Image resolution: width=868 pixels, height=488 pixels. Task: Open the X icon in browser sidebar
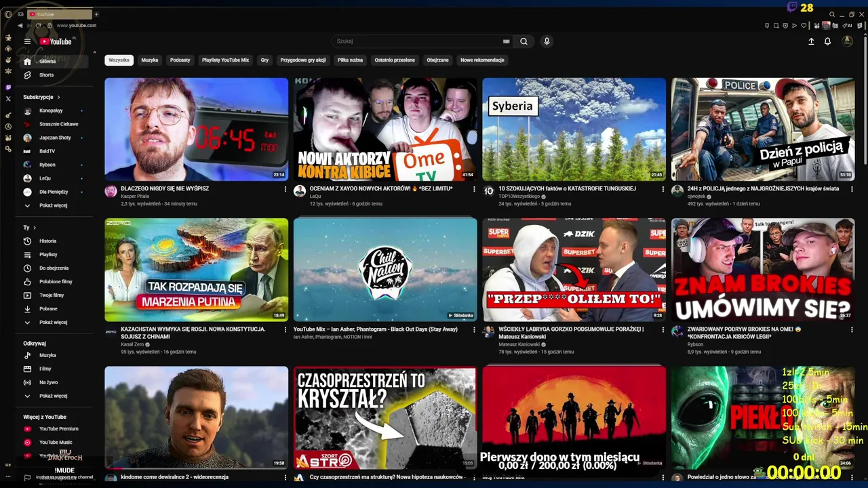click(x=8, y=99)
